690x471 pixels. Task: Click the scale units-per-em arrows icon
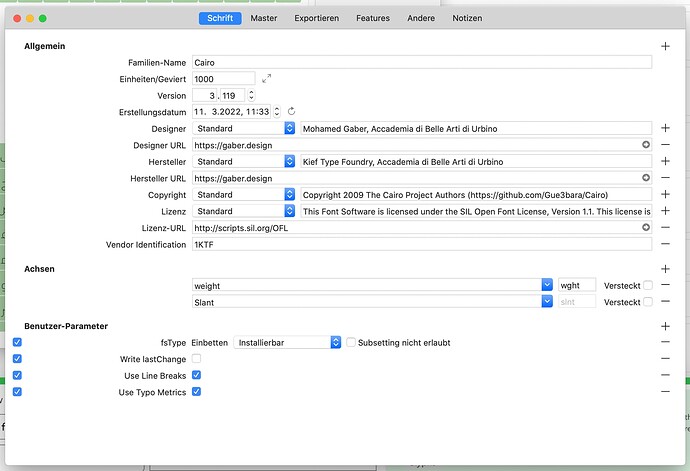pyautogui.click(x=266, y=79)
